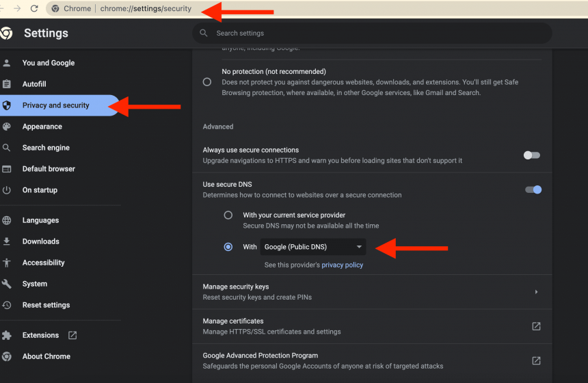
Task: Go to Autofill settings section
Action: 34,84
